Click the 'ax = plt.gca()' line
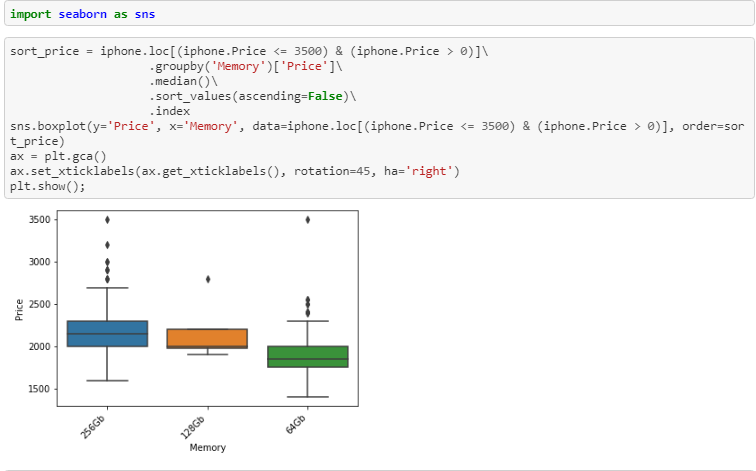The image size is (756, 471). pyautogui.click(x=58, y=156)
